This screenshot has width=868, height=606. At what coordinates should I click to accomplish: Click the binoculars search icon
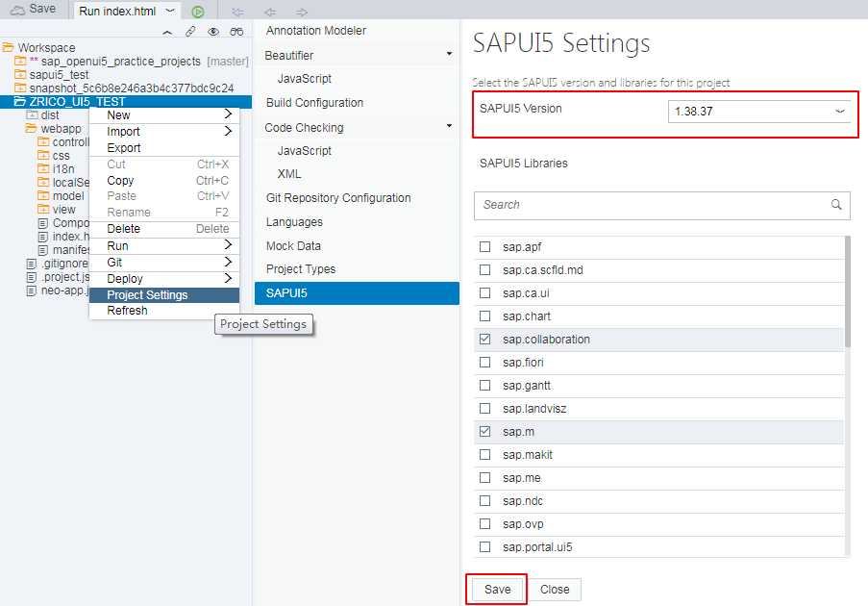(236, 32)
